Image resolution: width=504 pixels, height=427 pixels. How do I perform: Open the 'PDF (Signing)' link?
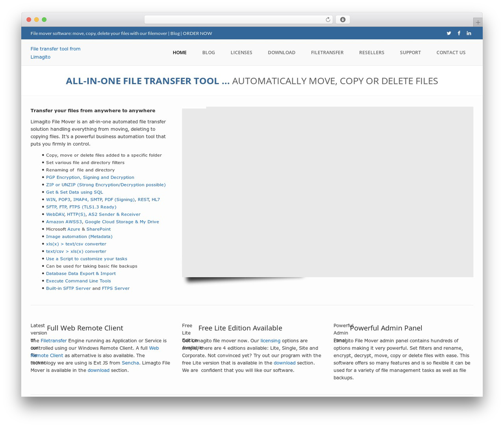(x=120, y=200)
